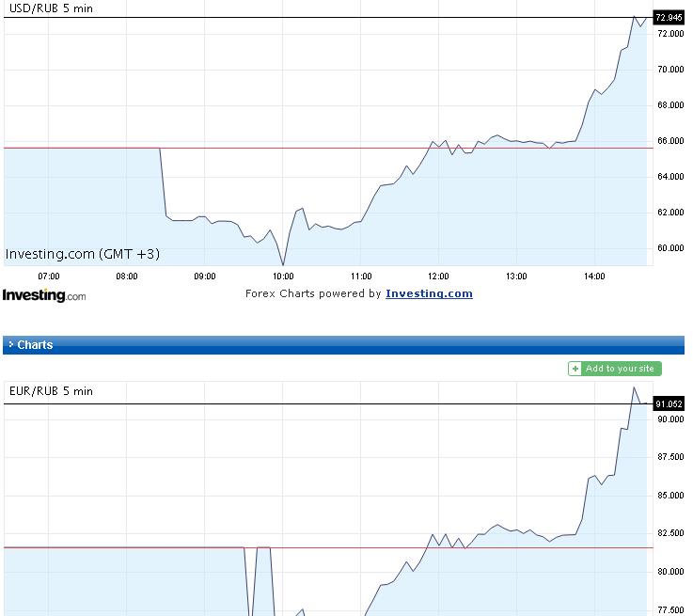This screenshot has width=693, height=616.
Task: Click the 10:00 time axis label
Action: point(283,276)
